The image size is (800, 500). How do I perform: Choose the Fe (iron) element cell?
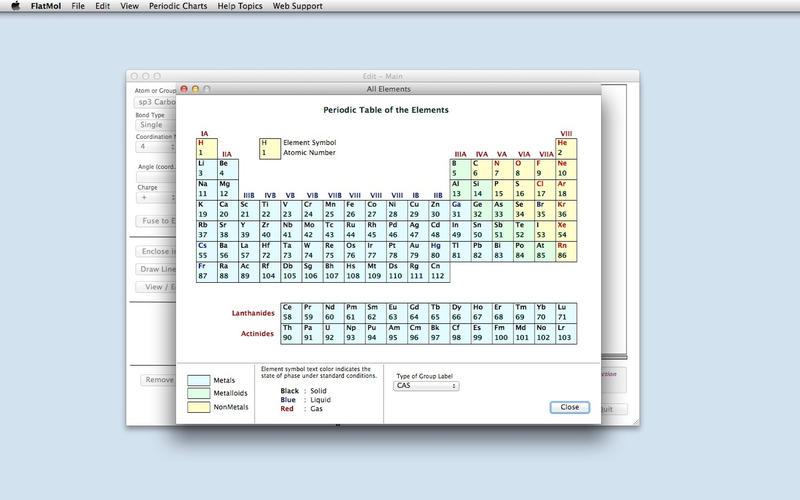(x=352, y=209)
